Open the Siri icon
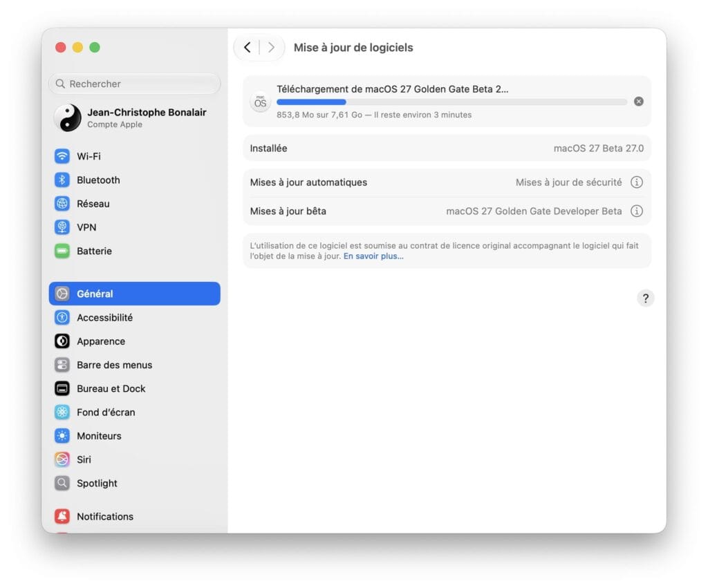708x588 pixels. [x=62, y=459]
